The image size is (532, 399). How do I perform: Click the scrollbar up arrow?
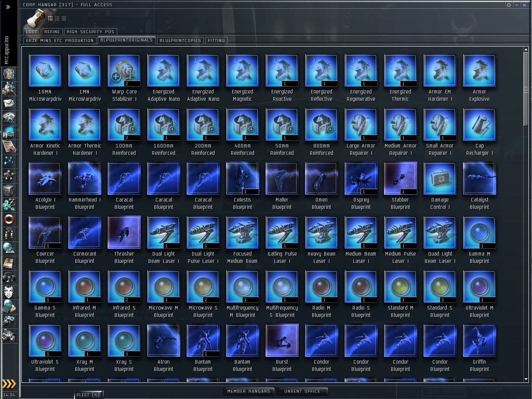[526, 50]
